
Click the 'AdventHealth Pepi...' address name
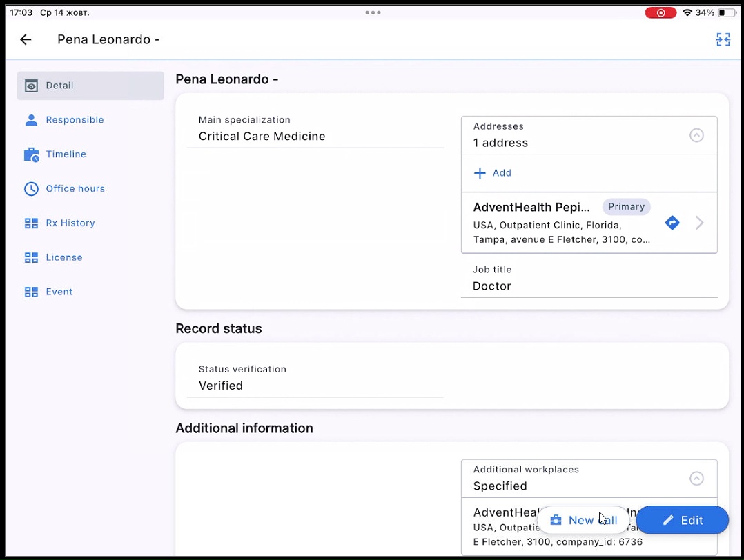click(531, 207)
